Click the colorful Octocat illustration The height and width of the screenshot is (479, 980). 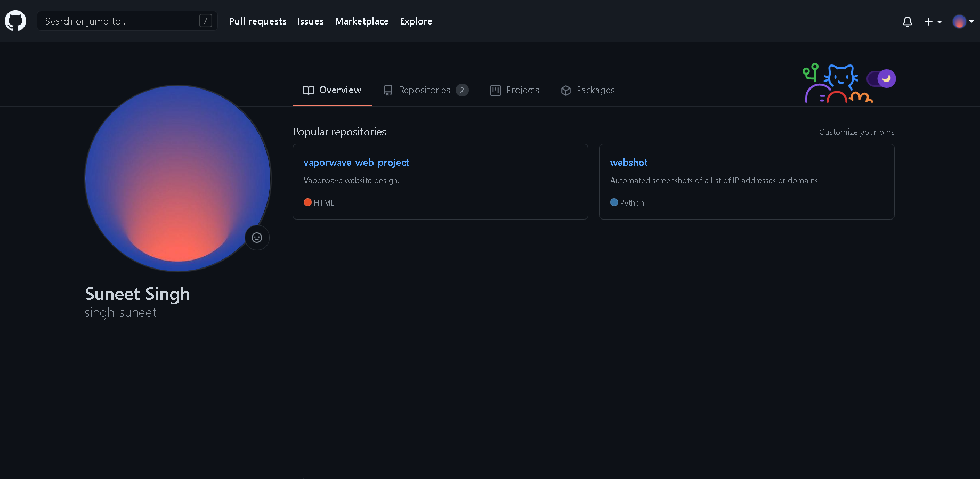coord(837,83)
